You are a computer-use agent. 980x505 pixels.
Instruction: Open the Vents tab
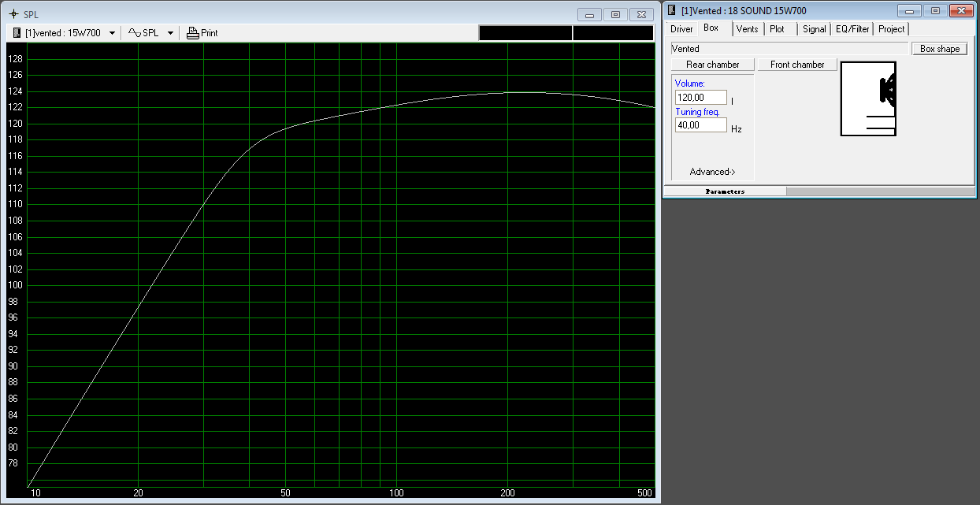point(747,29)
